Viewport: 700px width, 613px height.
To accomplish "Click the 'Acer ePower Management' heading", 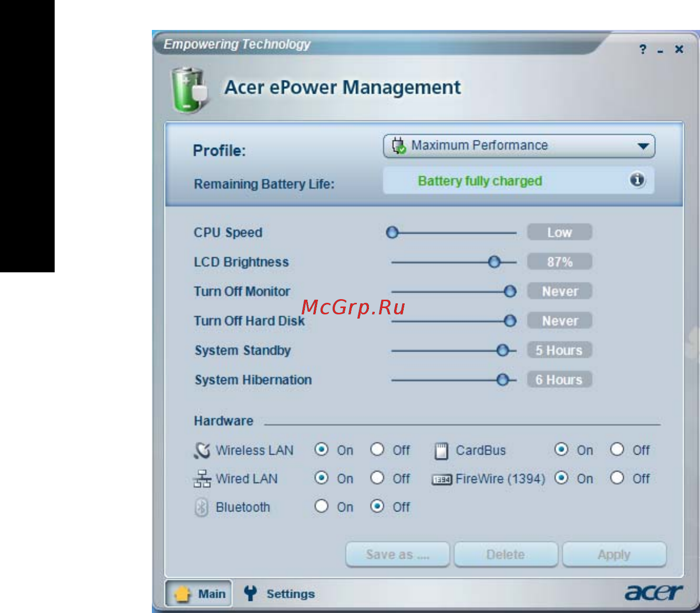I will (x=343, y=88).
